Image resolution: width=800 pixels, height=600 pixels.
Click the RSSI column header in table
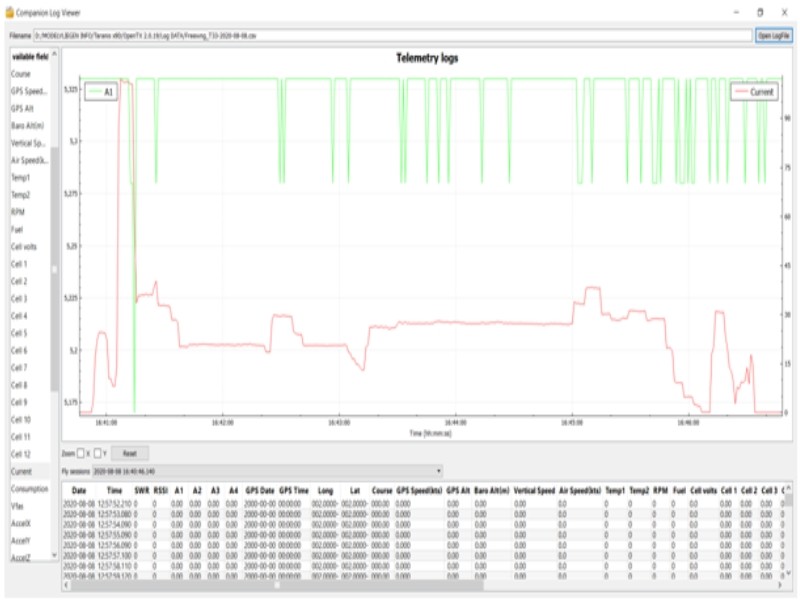(160, 491)
